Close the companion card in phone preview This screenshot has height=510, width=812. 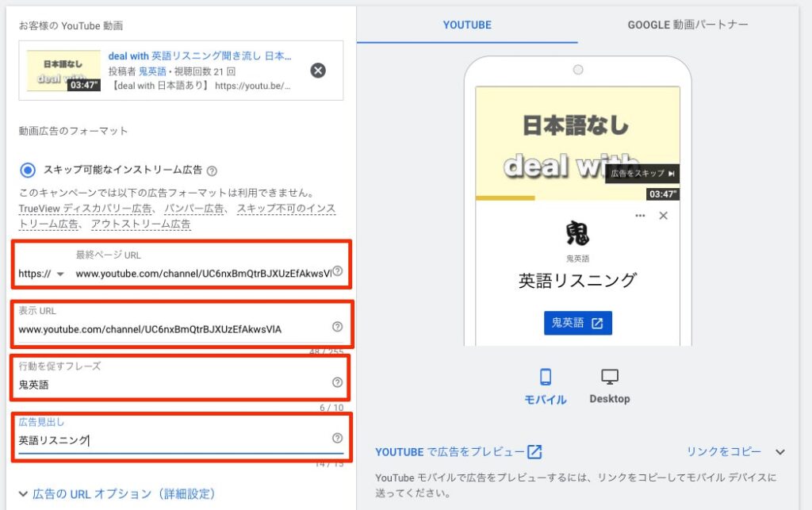tap(664, 216)
